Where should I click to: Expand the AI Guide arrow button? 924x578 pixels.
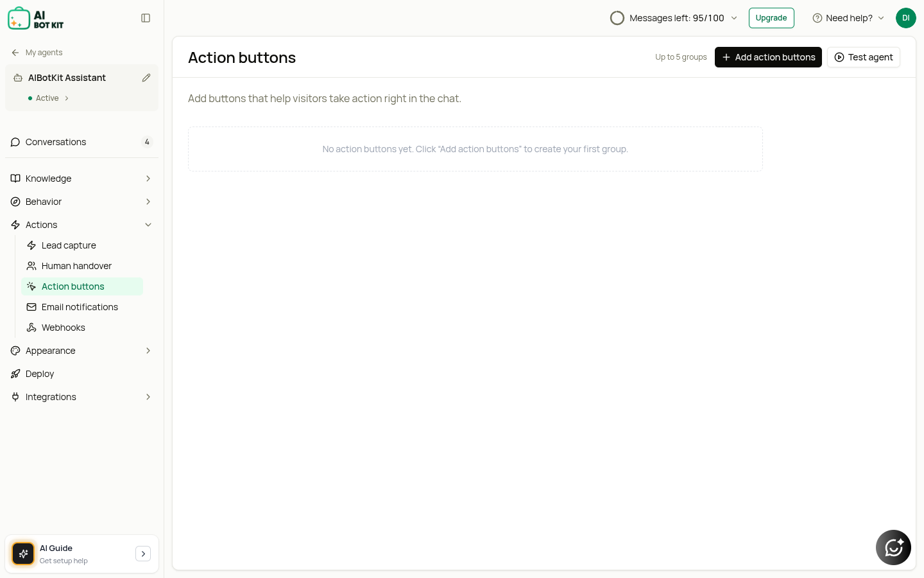(143, 554)
